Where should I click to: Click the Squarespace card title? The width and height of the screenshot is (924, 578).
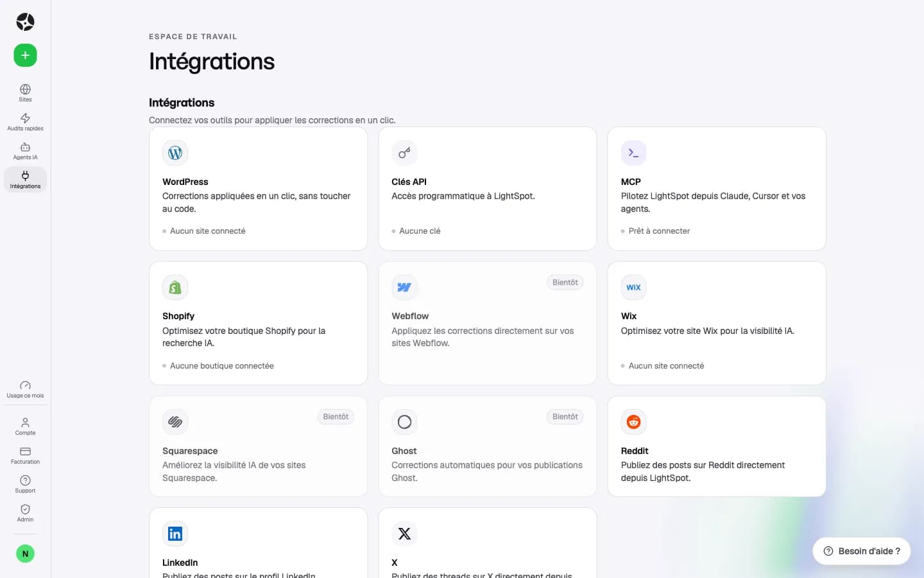pos(190,451)
